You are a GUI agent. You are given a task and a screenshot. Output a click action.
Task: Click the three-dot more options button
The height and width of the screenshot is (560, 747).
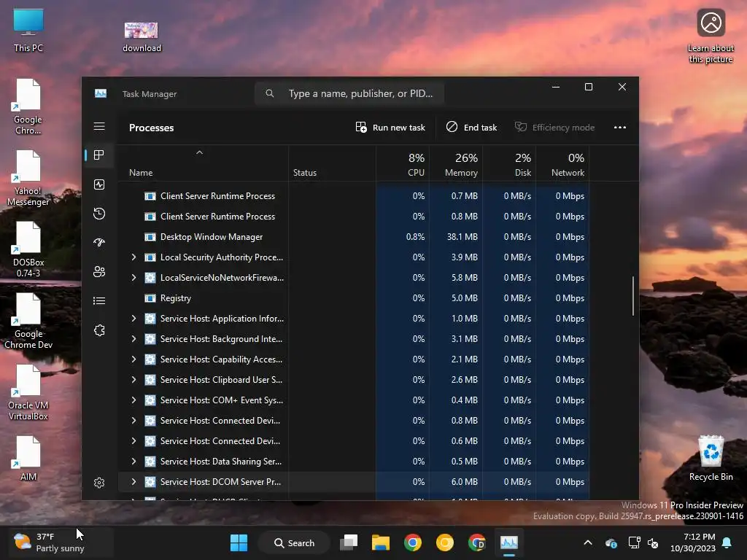[x=620, y=128]
